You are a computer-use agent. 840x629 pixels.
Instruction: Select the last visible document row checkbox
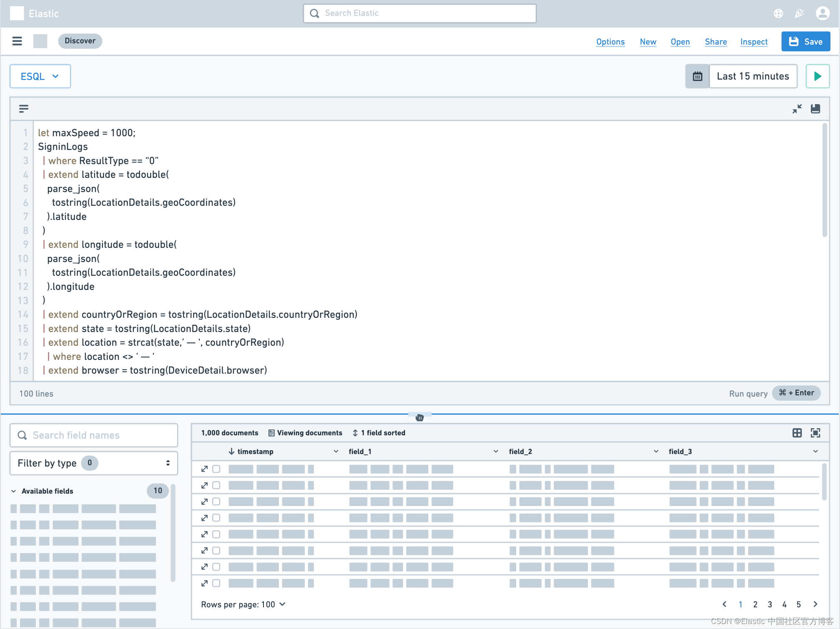(216, 583)
